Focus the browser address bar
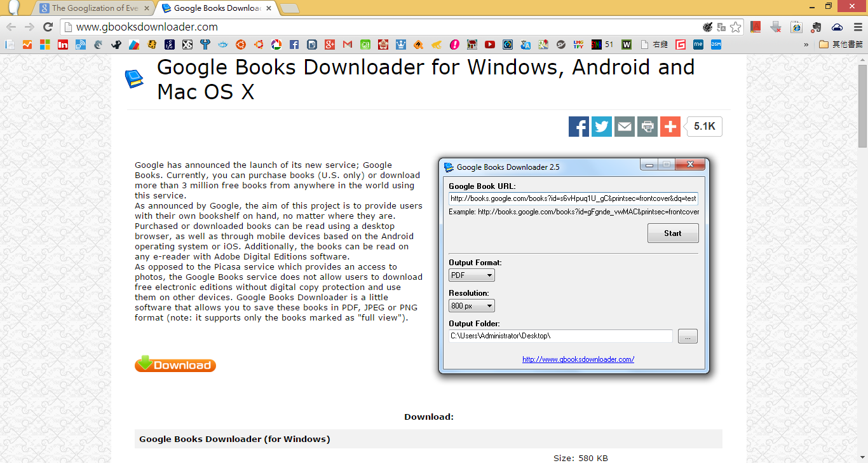Image resolution: width=868 pixels, height=463 pixels. pyautogui.click(x=381, y=27)
